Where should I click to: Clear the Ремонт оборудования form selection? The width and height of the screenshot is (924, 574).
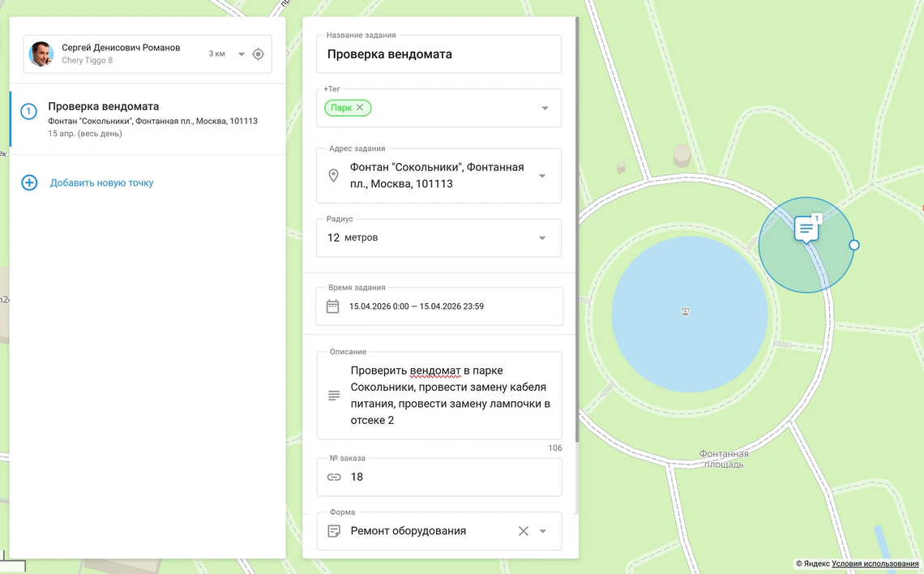click(524, 530)
